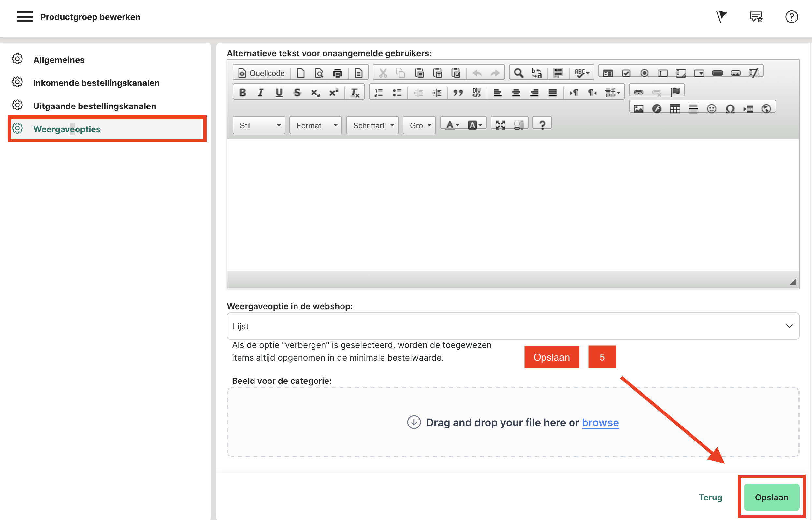Insert a smiley via the emoticon icon
Screen dimensions: 812x520
tap(711, 109)
